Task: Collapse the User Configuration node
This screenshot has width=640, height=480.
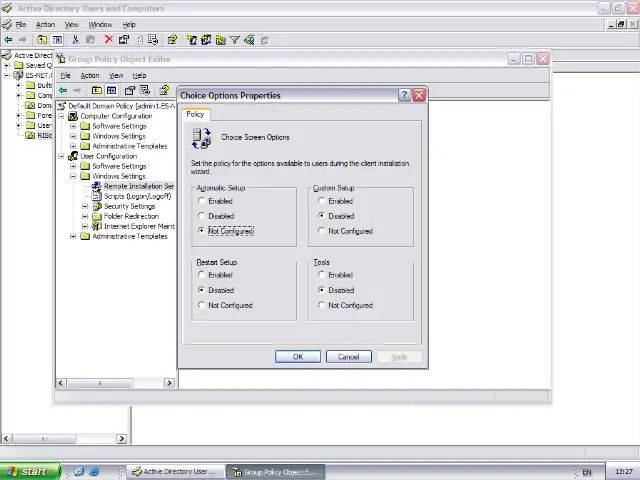Action: [61, 156]
